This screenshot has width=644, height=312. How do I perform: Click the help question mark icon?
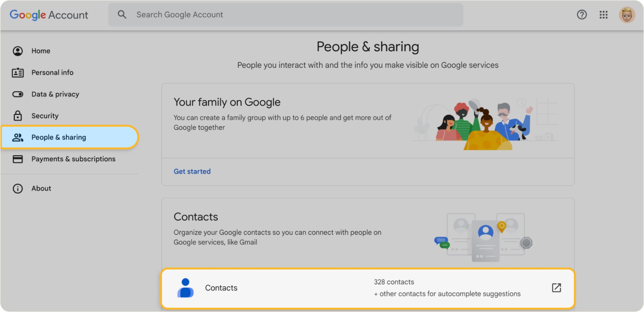coord(582,15)
